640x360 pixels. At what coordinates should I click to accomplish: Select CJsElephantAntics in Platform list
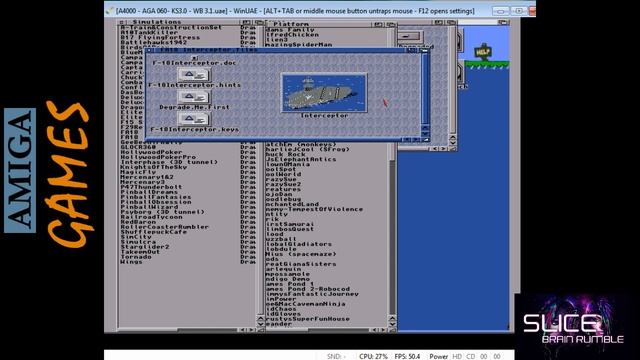pos(301,159)
